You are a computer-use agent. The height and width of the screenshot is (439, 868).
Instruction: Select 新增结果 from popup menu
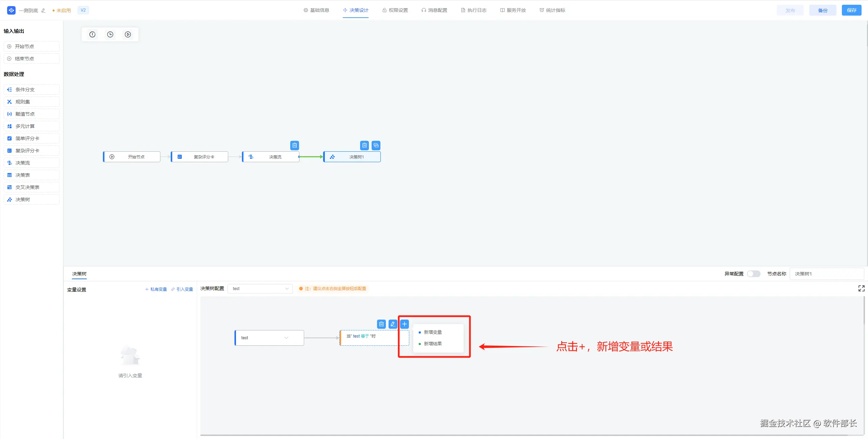pos(433,344)
